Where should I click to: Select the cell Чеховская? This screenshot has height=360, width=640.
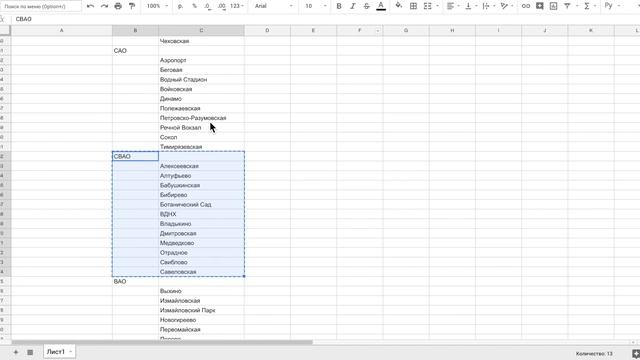click(201, 41)
